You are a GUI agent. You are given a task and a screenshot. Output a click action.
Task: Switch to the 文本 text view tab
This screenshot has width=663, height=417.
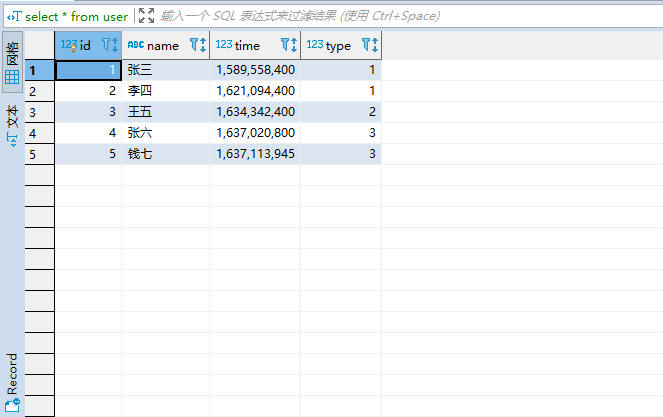[x=12, y=124]
